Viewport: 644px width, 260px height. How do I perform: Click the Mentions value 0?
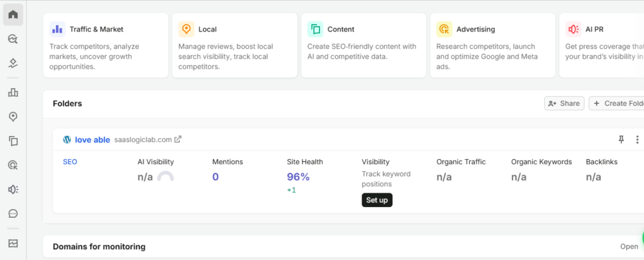coord(216,177)
